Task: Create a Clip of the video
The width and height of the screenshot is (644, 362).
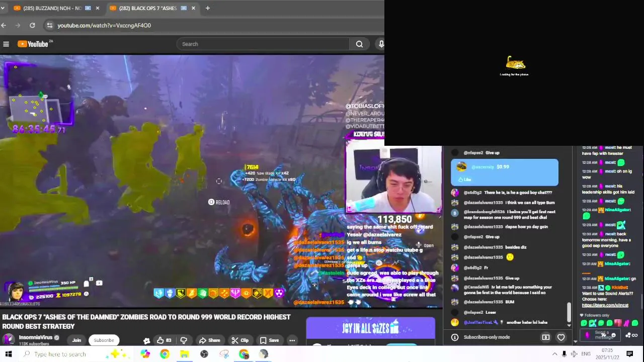Action: (x=240, y=340)
